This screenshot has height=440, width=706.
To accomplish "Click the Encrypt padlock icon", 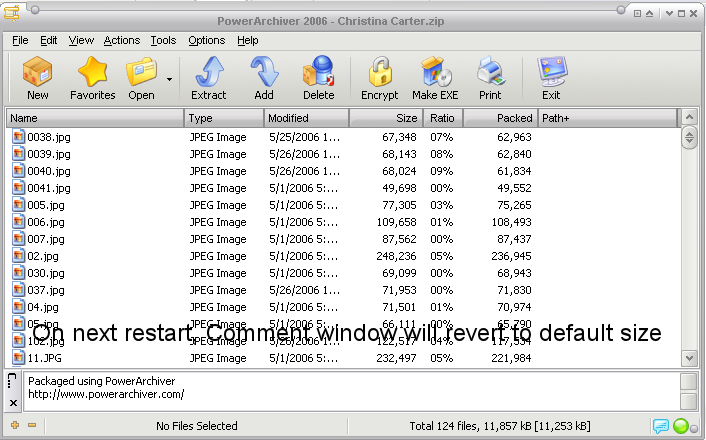I will [x=380, y=71].
